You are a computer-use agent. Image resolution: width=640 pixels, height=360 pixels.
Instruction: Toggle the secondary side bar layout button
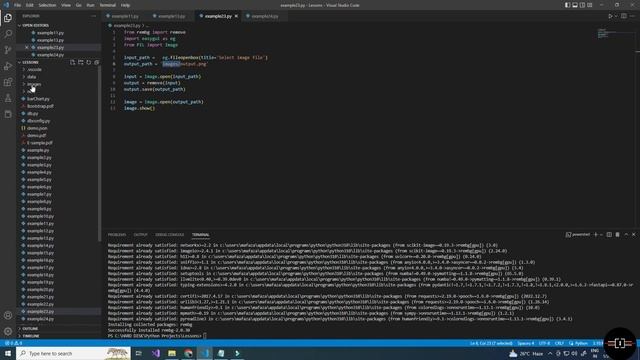click(x=582, y=5)
